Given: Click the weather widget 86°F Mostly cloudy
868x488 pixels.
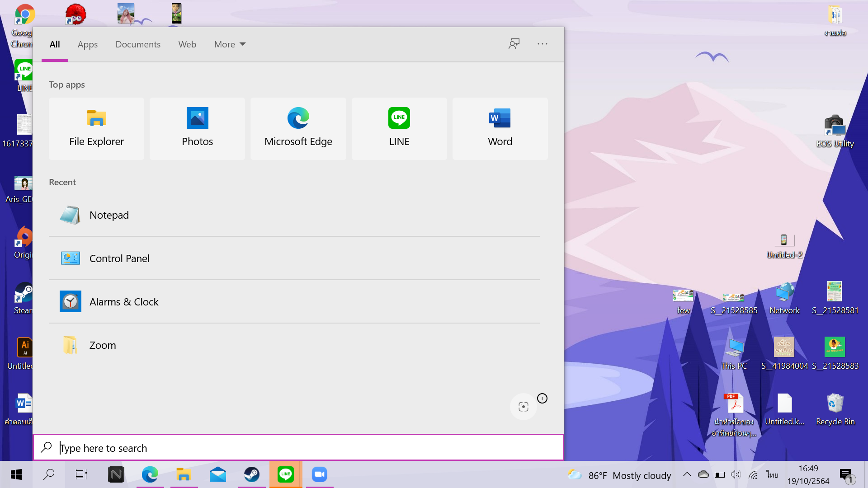Looking at the screenshot, I should [x=619, y=475].
